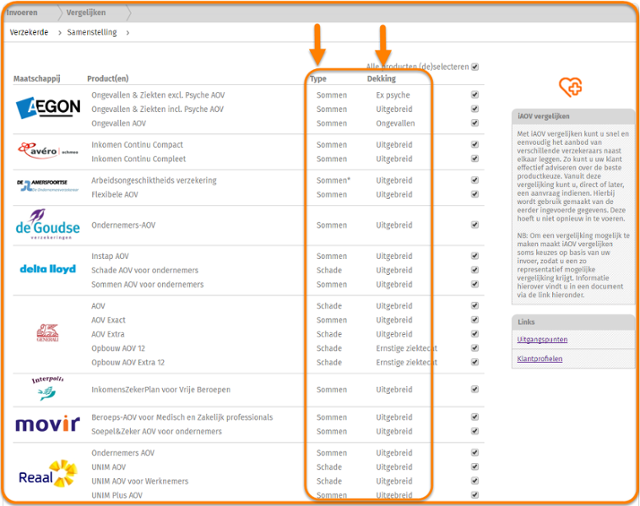Image resolution: width=640 pixels, height=506 pixels.
Task: Select product name 'Ongevallen AOV'
Action: [118, 123]
